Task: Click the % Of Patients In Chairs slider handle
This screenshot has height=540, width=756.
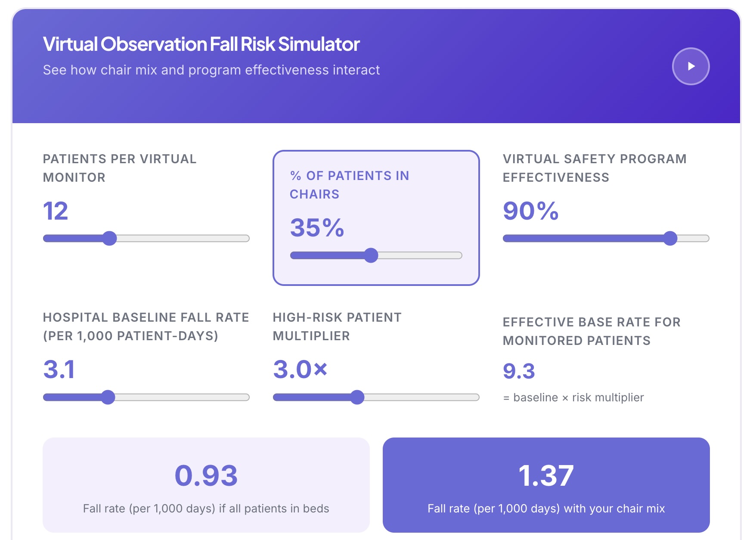Action: pyautogui.click(x=372, y=255)
